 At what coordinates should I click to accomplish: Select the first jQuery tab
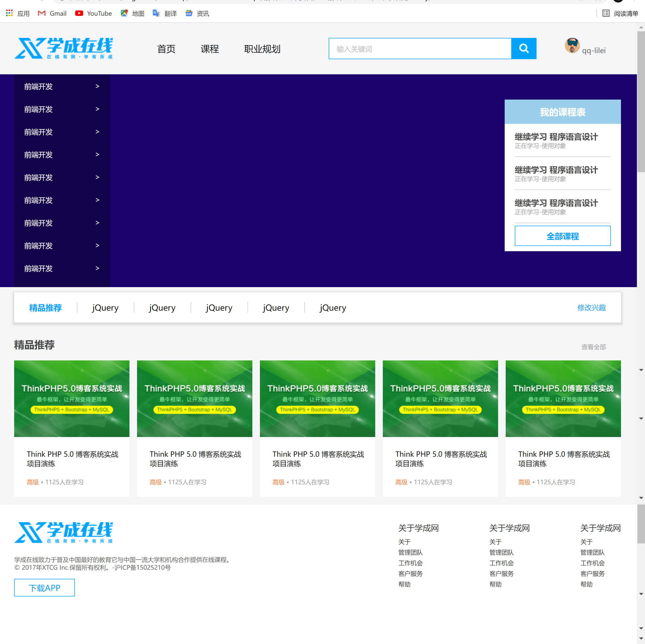pyautogui.click(x=105, y=308)
